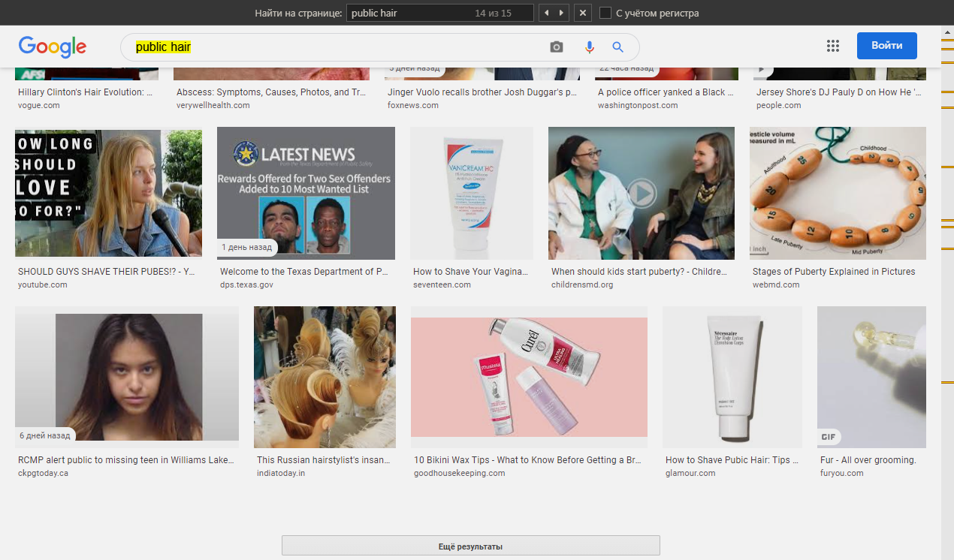Click ckpgtoday.ca source text
The width and height of the screenshot is (954, 560).
(43, 474)
